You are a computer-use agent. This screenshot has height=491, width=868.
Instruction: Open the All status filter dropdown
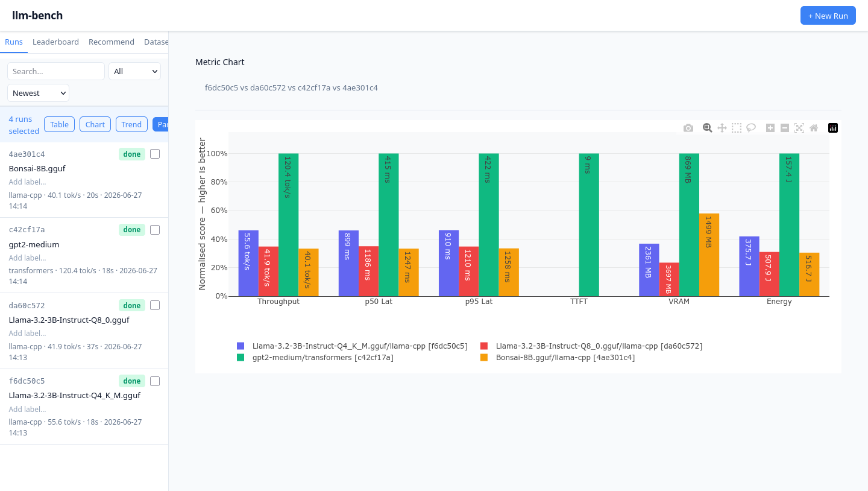point(134,71)
